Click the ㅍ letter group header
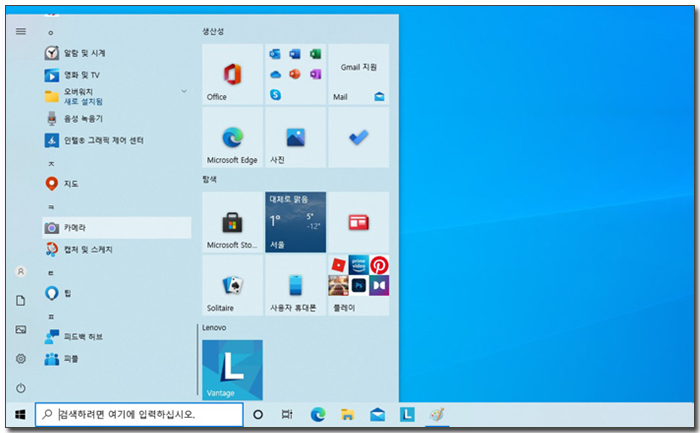Image resolution: width=700 pixels, height=433 pixels. click(51, 317)
